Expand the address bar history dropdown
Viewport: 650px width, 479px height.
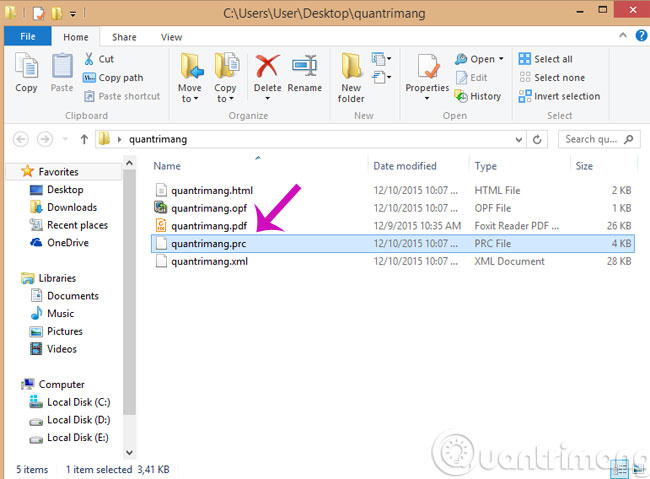(x=519, y=139)
